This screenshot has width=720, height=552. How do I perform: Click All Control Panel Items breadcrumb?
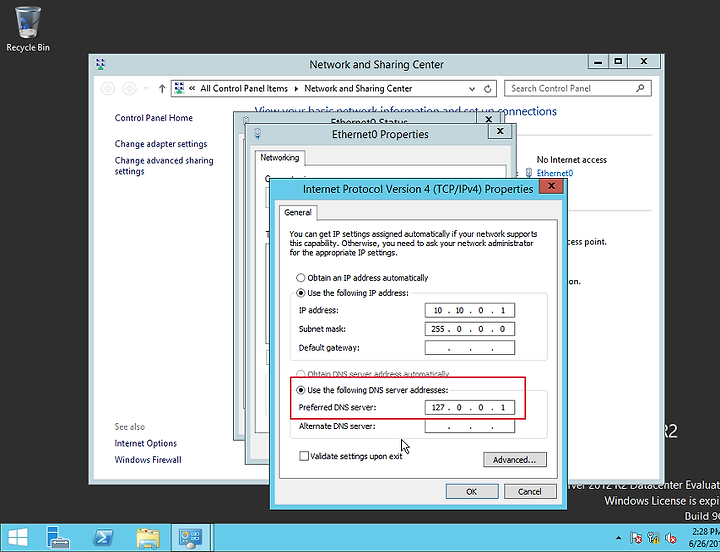click(x=244, y=88)
